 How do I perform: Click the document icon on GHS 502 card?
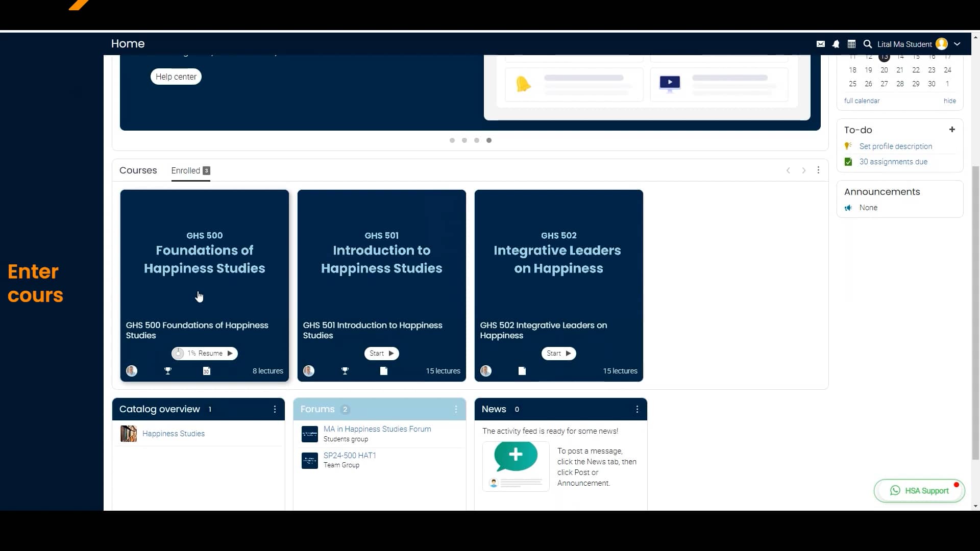[x=522, y=371]
